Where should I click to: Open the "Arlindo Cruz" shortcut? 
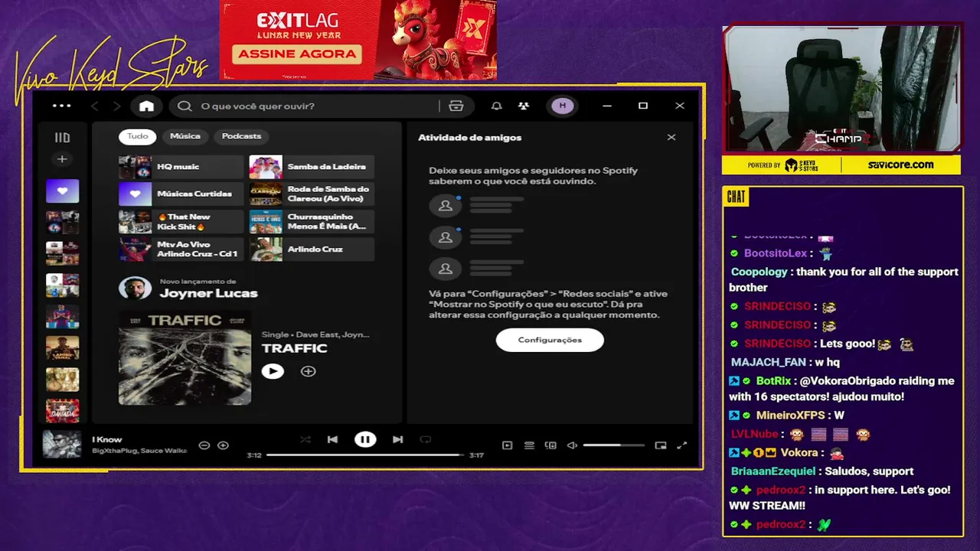312,249
